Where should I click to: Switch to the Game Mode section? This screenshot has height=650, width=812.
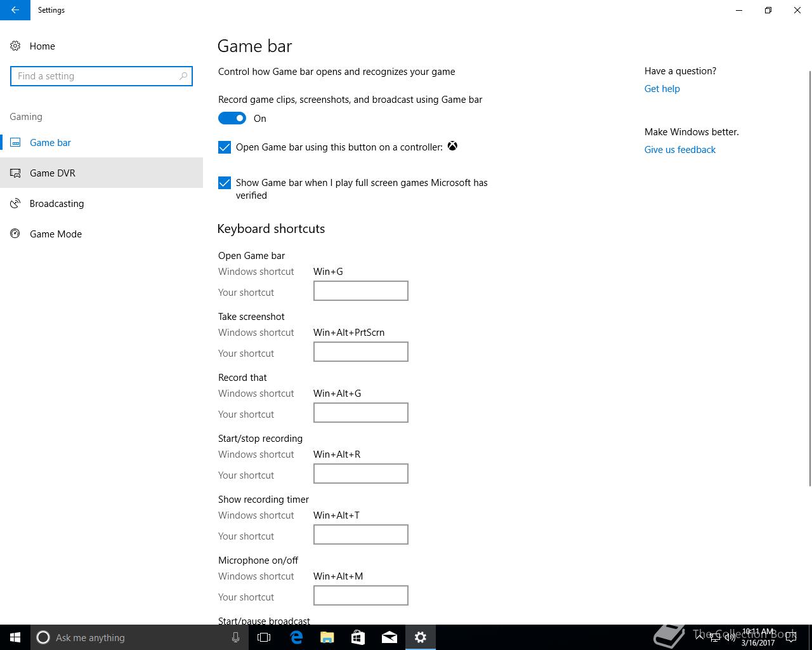[x=101, y=234]
